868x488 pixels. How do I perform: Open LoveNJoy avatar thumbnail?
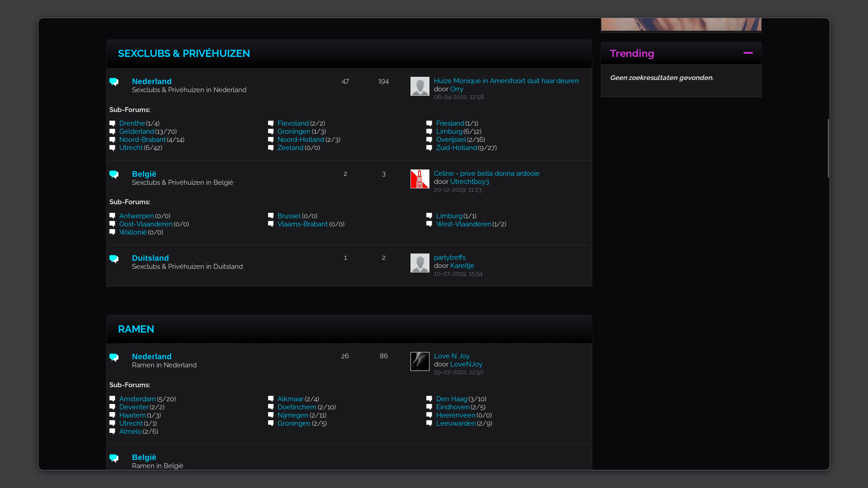(420, 361)
